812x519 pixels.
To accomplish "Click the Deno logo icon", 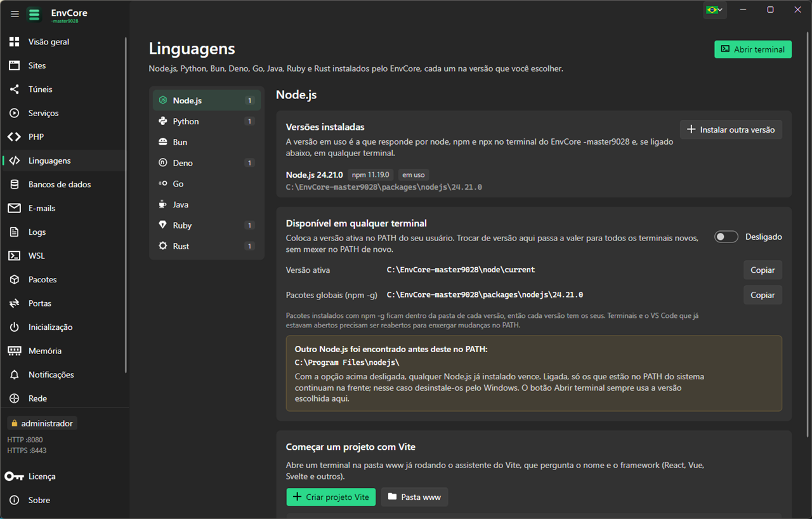I will pos(163,163).
